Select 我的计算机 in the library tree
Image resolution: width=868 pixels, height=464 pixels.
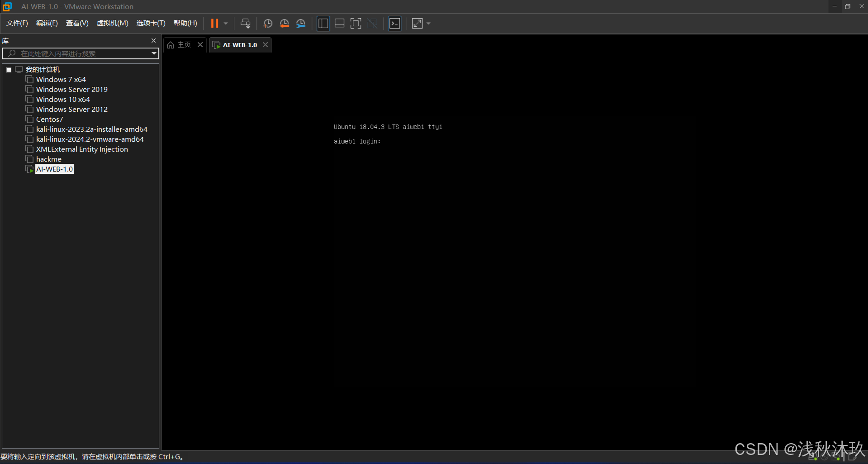click(43, 70)
